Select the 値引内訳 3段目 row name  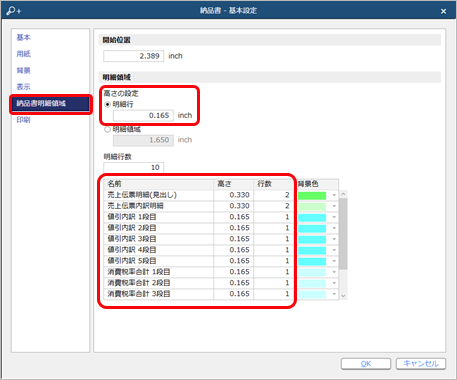pos(132,239)
